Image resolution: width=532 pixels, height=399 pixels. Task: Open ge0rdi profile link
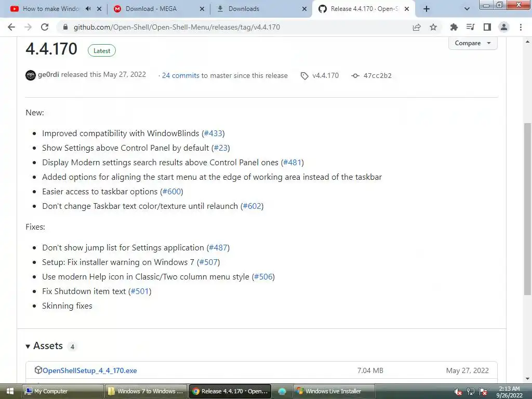48,75
